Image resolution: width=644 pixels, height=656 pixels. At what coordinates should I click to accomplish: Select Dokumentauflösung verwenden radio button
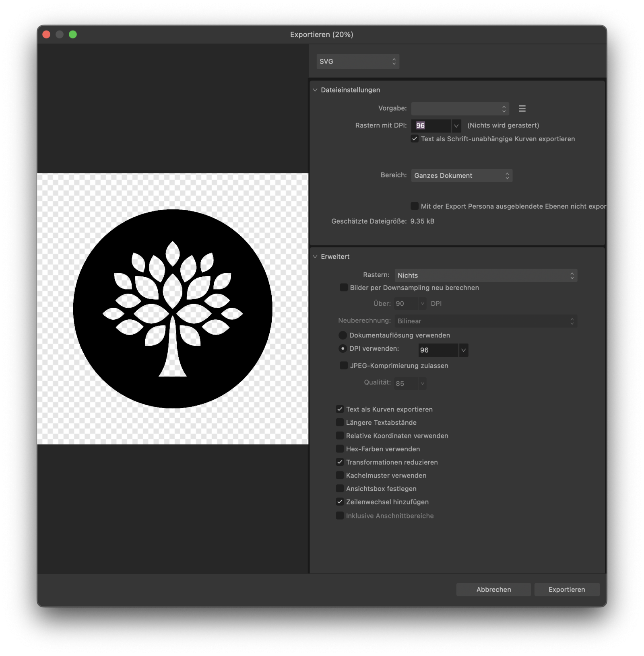[x=343, y=335]
